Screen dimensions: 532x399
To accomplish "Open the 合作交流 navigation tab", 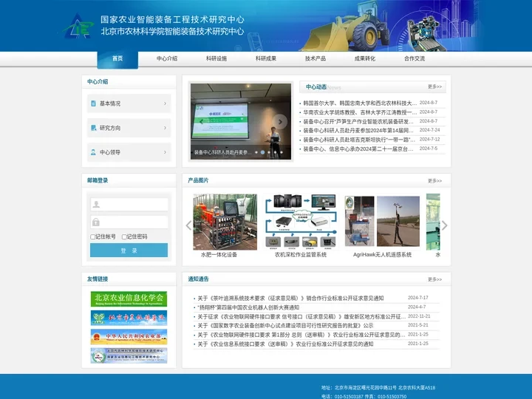I will pos(415,58).
